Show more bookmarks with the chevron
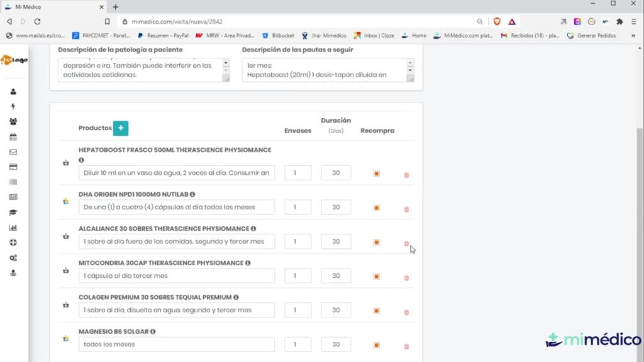644x362 pixels. tap(633, 36)
